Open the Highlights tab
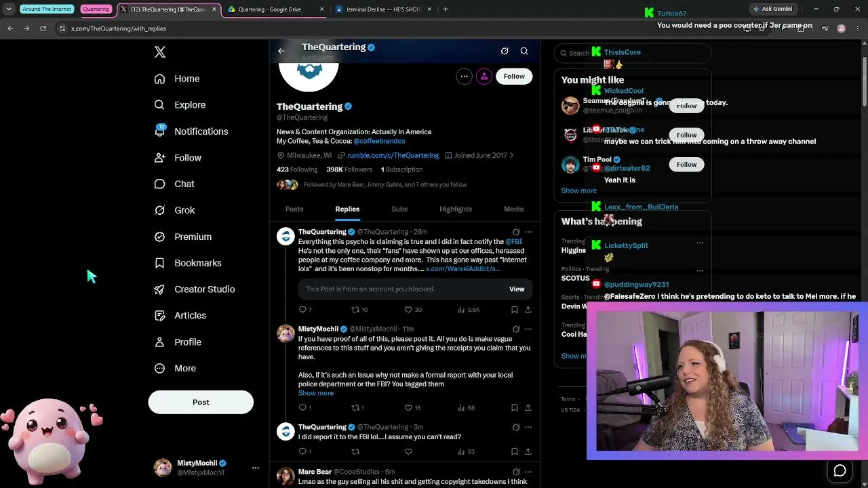The image size is (868, 488). tap(456, 209)
